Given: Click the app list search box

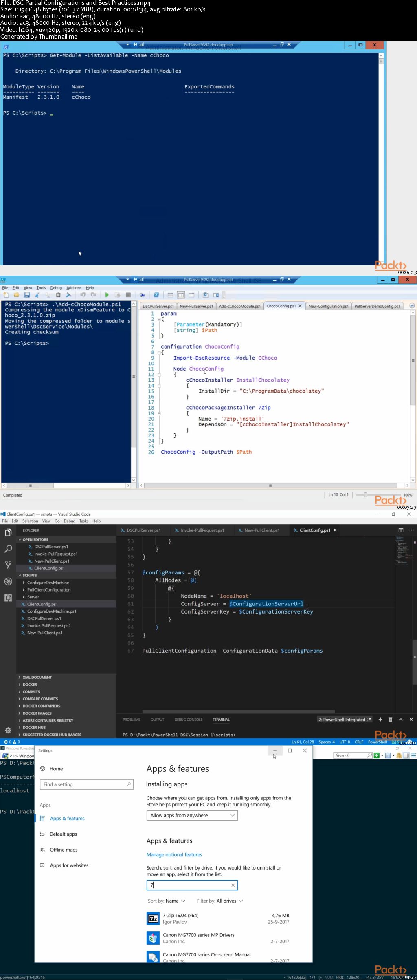Looking at the screenshot, I should tap(192, 885).
